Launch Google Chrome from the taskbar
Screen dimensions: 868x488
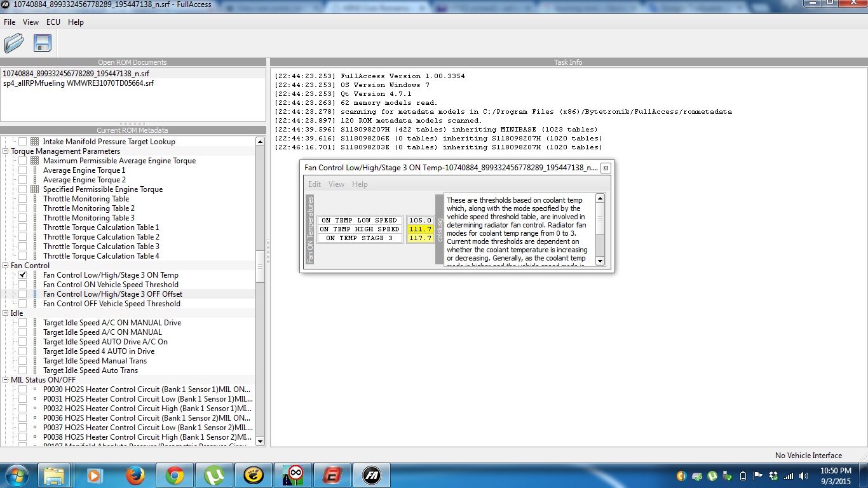tap(175, 475)
